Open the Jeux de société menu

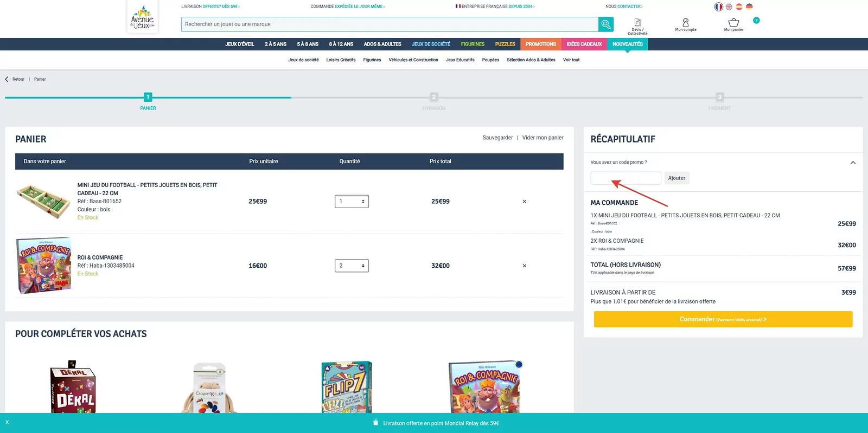click(431, 44)
